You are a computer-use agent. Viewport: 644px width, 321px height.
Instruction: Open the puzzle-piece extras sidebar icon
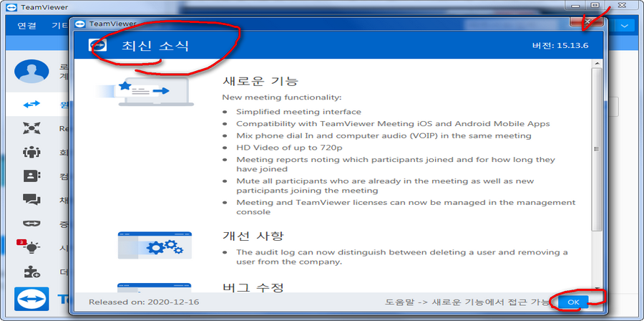(x=31, y=272)
